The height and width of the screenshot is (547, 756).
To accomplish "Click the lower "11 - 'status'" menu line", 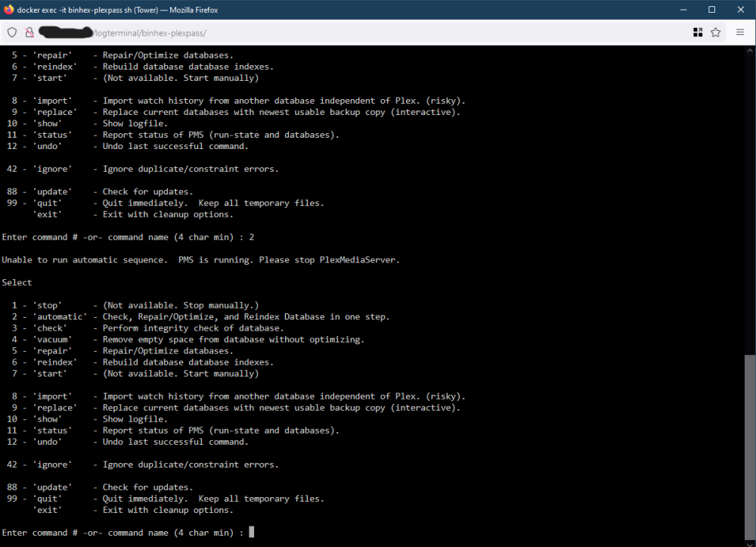I will (173, 430).
